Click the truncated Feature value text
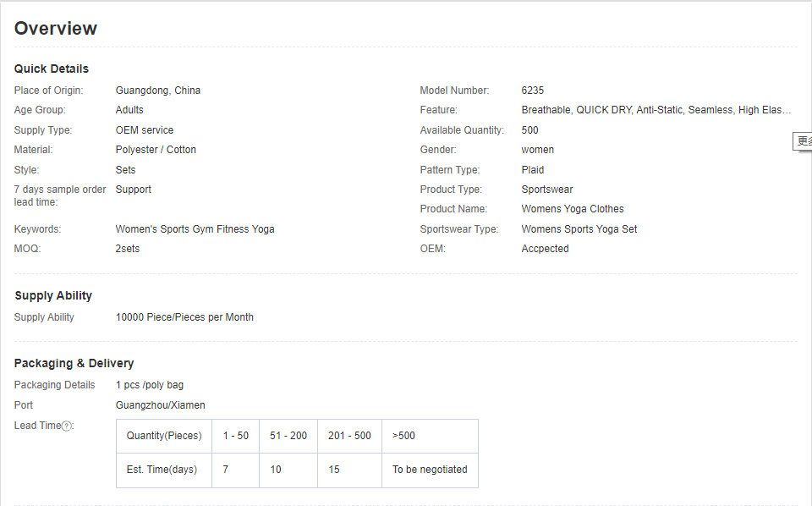This screenshot has width=812, height=506. 656,110
